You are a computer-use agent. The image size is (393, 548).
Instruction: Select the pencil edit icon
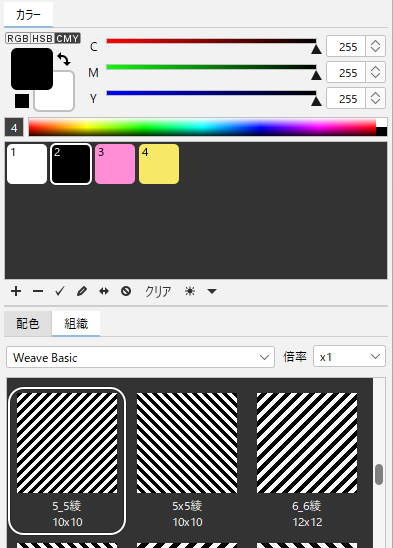82,291
